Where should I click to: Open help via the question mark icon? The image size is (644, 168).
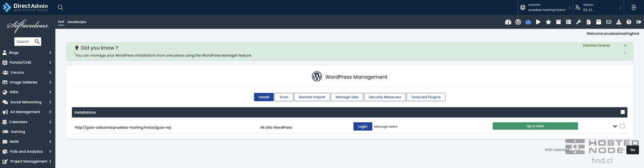[x=629, y=22]
